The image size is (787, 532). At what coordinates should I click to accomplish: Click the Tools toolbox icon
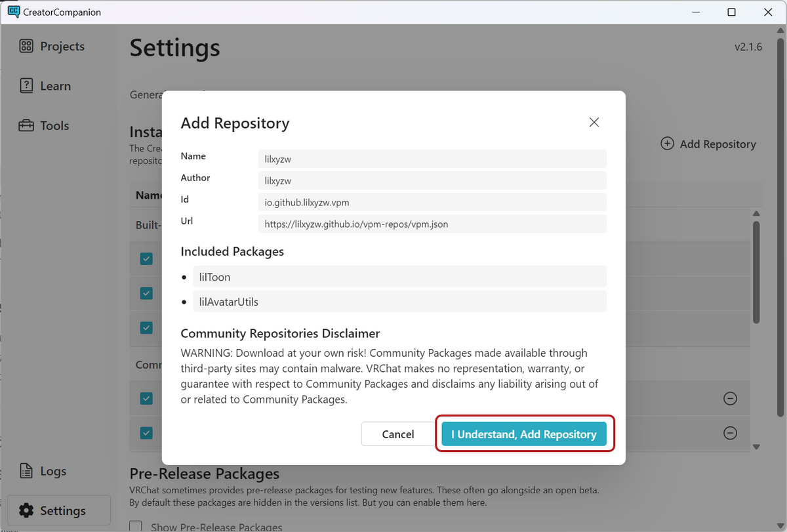(26, 125)
